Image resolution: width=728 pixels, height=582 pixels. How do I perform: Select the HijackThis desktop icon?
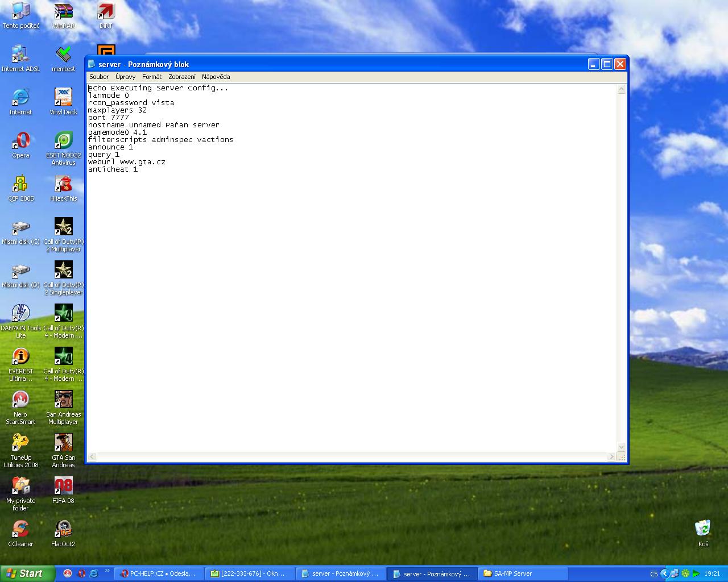click(63, 188)
